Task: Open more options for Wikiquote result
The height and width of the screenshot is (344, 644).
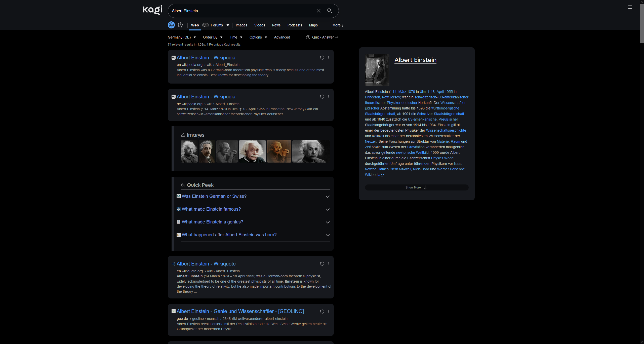Action: pyautogui.click(x=328, y=264)
